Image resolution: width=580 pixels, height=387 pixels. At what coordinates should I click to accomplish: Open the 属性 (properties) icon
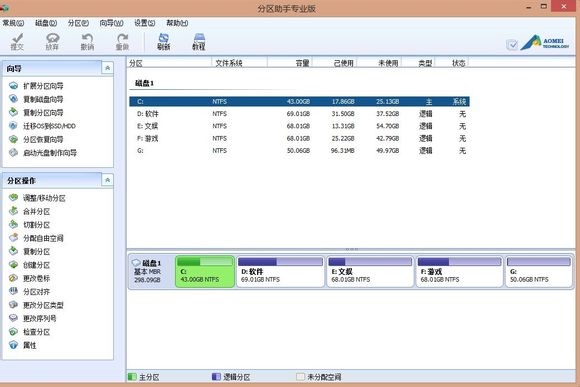pyautogui.click(x=13, y=345)
